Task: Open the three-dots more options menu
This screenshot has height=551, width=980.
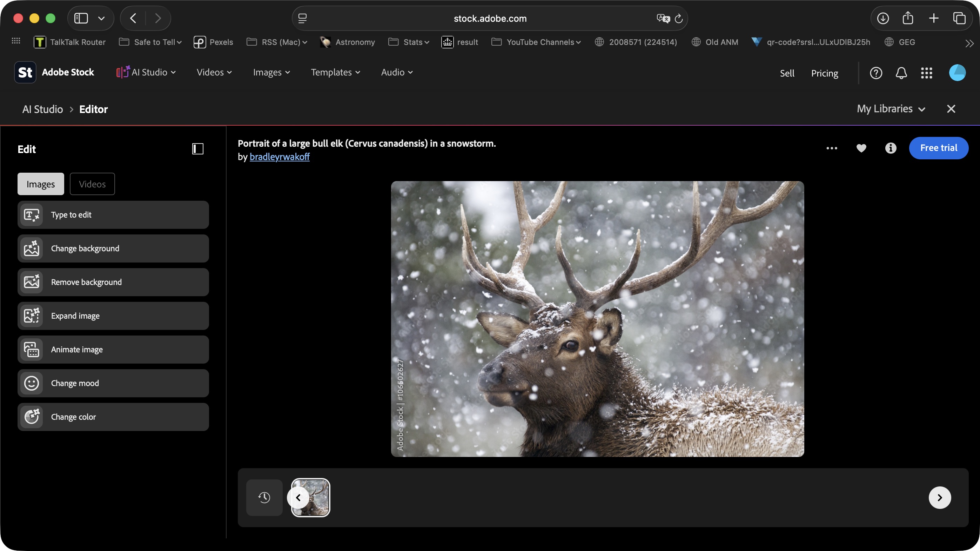Action: tap(832, 148)
